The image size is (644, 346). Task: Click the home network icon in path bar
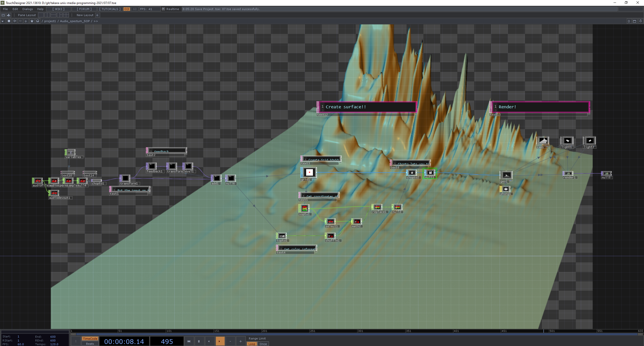pos(38,21)
